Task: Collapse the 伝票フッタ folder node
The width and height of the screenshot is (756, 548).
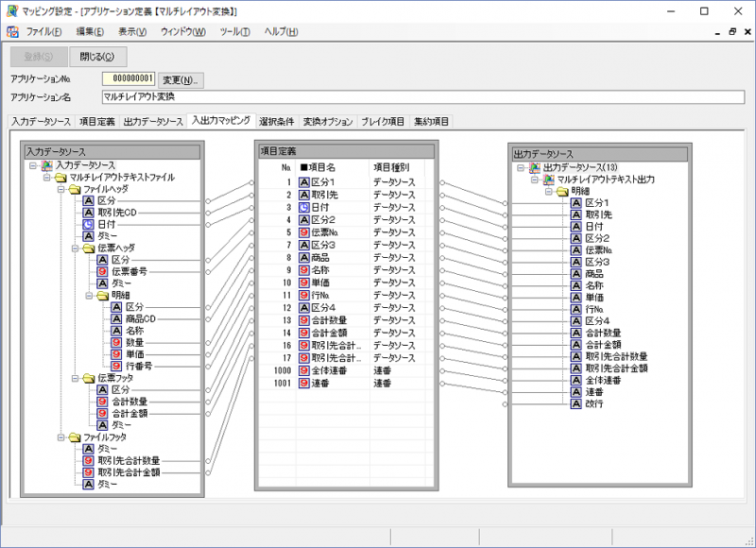Action: [x=76, y=378]
